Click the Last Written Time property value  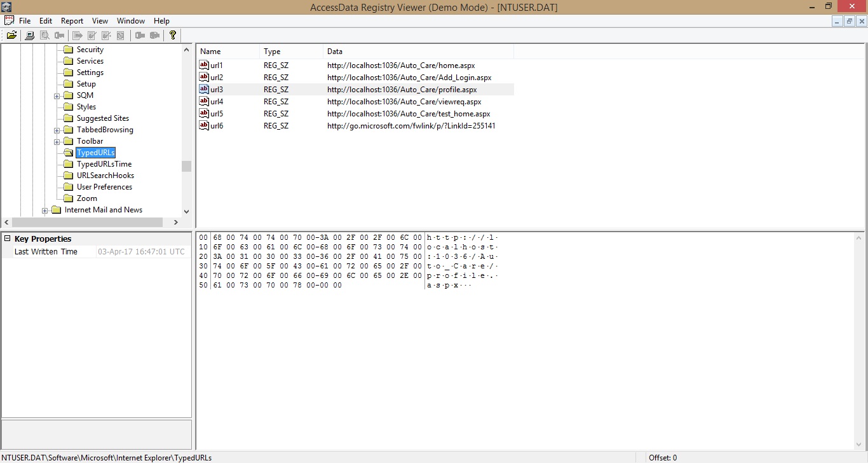tap(141, 252)
